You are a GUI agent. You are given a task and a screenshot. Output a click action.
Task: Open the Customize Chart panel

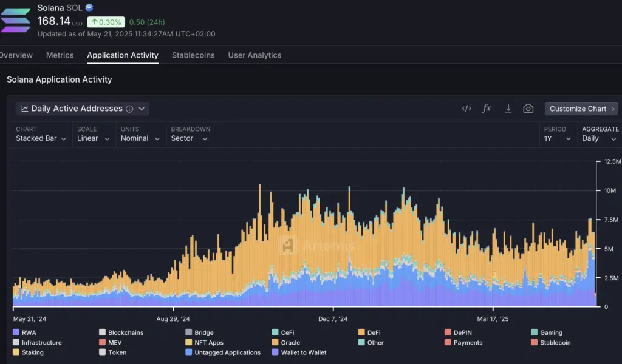[581, 109]
